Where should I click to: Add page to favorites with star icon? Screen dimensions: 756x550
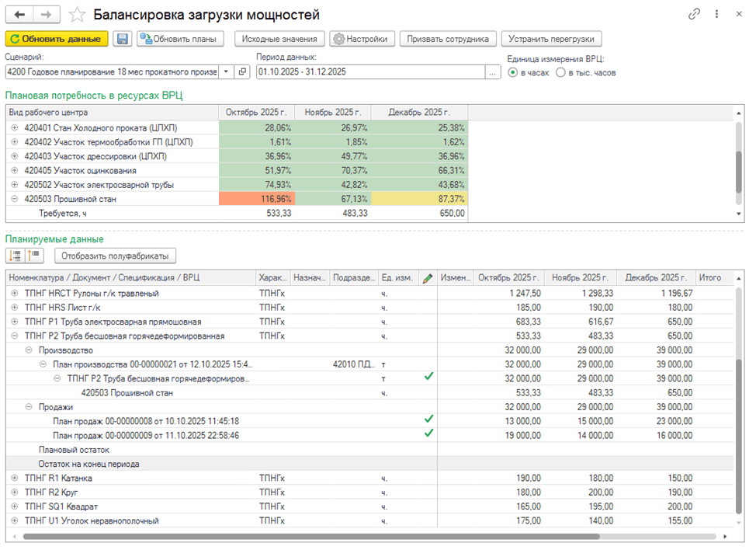tap(77, 15)
